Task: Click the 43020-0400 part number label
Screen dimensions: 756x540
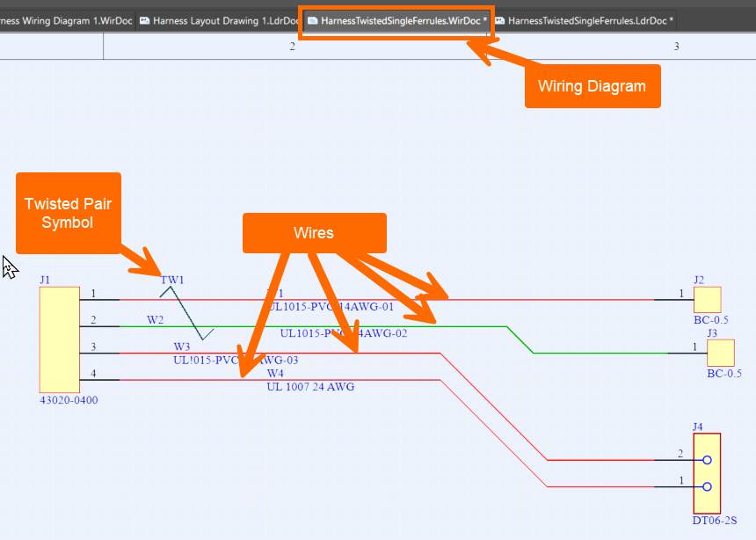Action: click(69, 400)
